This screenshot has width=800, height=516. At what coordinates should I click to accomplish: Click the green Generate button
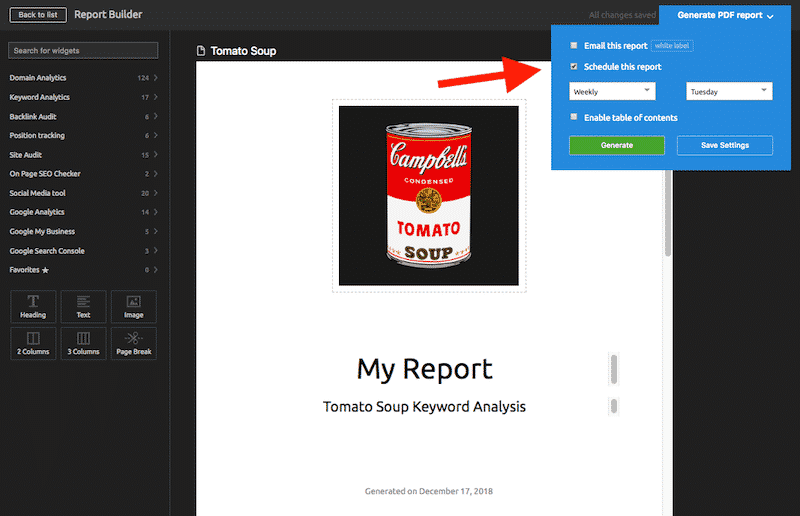pyautogui.click(x=616, y=146)
